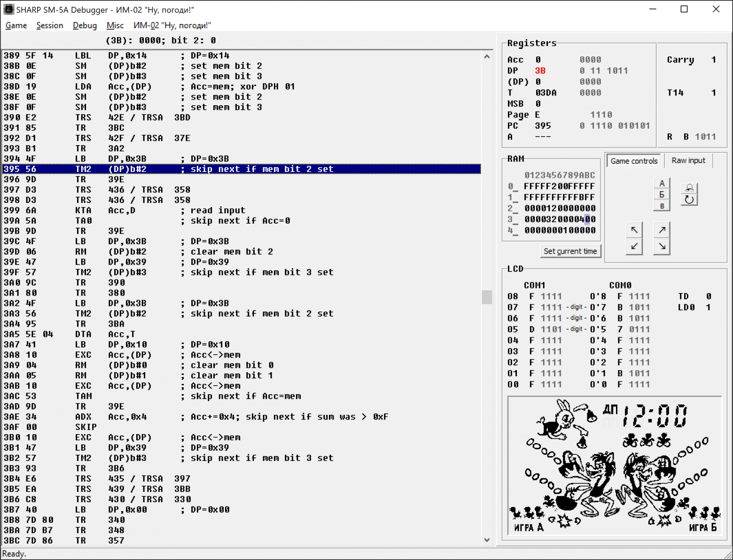Select the LB DP,0x00 line at 3B7
This screenshot has height=560, width=733.
pos(242,510)
